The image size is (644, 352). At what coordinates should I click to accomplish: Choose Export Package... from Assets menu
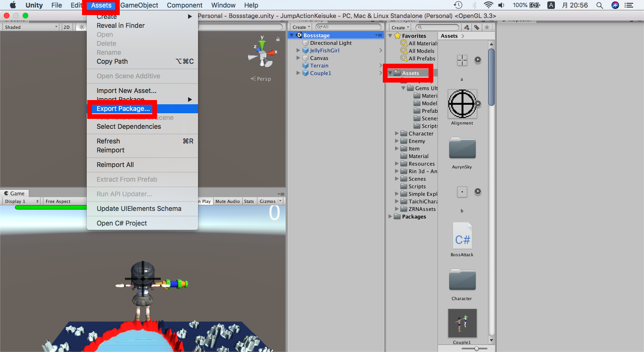142,109
